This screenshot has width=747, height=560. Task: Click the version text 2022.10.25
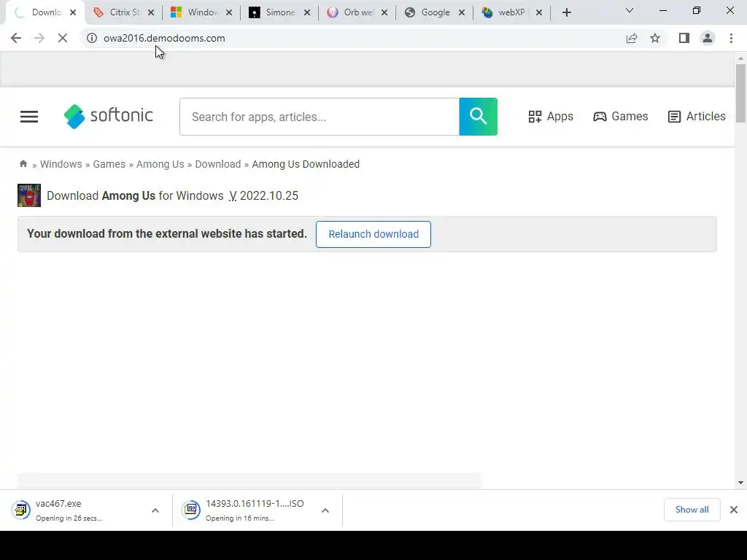[x=269, y=195]
